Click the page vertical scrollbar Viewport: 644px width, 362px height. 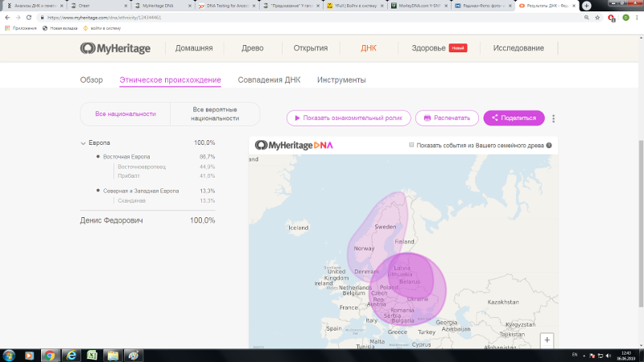[641, 224]
